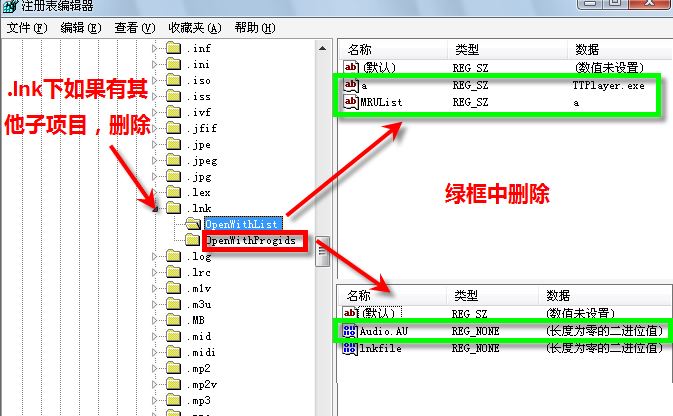
Task: Click the binary icon beside Audio.AU
Action: 350,331
